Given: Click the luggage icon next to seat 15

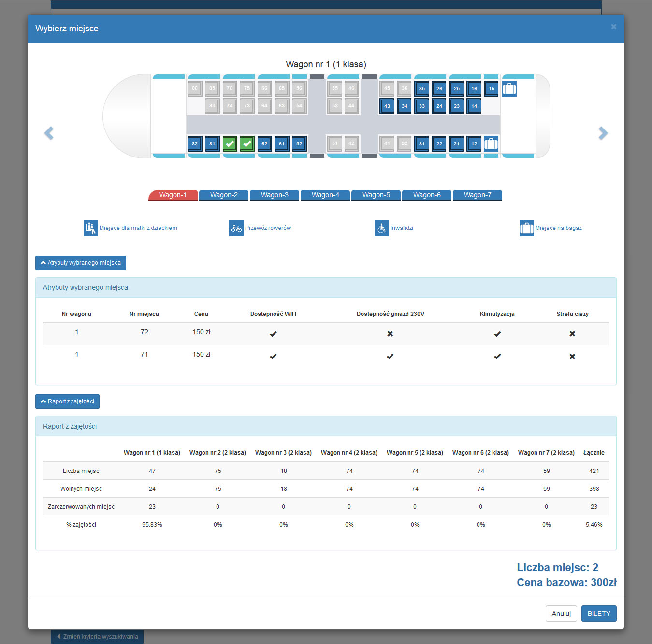Looking at the screenshot, I should [x=509, y=89].
